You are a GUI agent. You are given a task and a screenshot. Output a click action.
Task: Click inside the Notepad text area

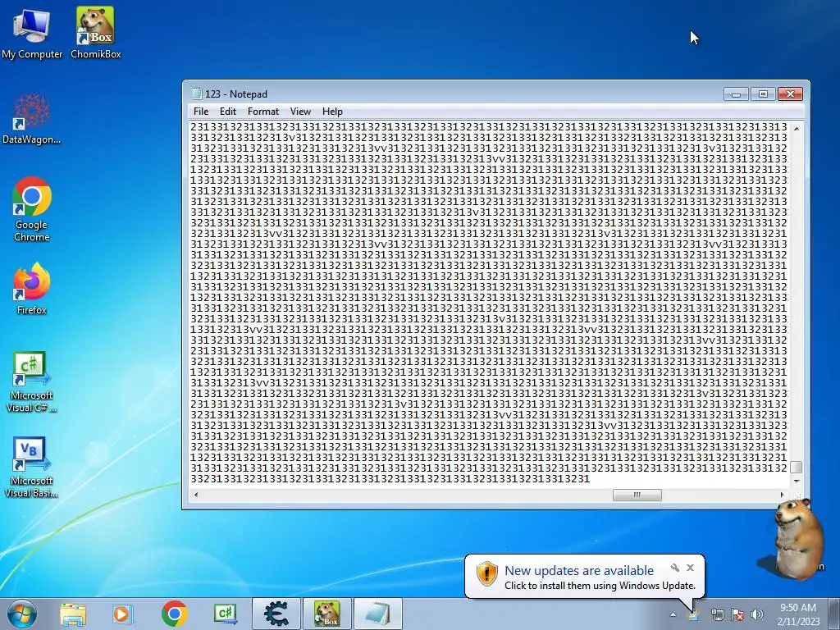(489, 304)
